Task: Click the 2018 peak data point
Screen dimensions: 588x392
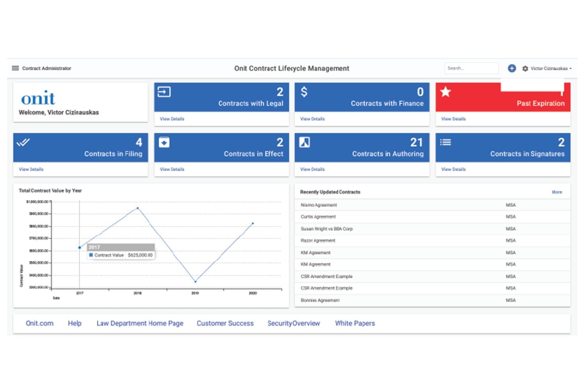Action: (137, 208)
